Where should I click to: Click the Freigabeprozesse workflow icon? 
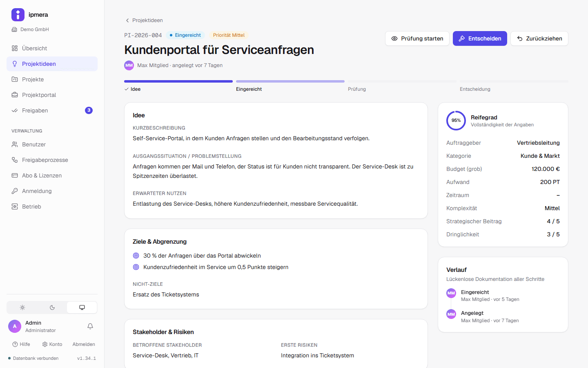click(x=15, y=160)
